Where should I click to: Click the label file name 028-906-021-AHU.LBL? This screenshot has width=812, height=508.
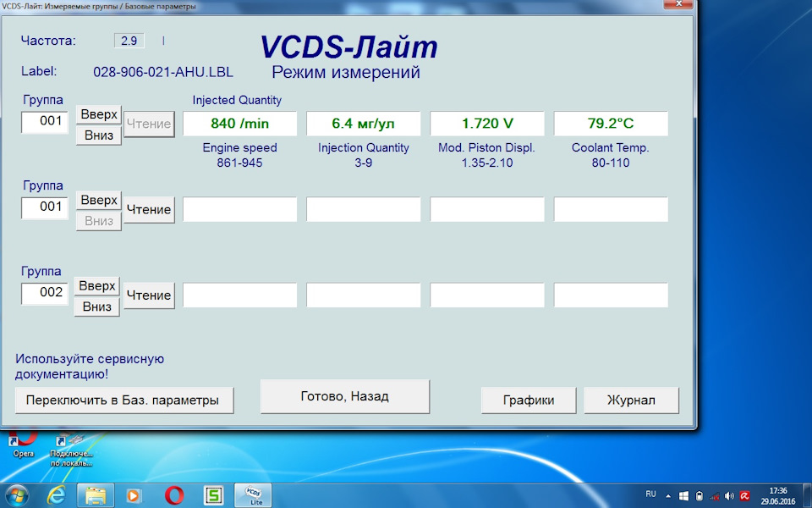pyautogui.click(x=163, y=72)
